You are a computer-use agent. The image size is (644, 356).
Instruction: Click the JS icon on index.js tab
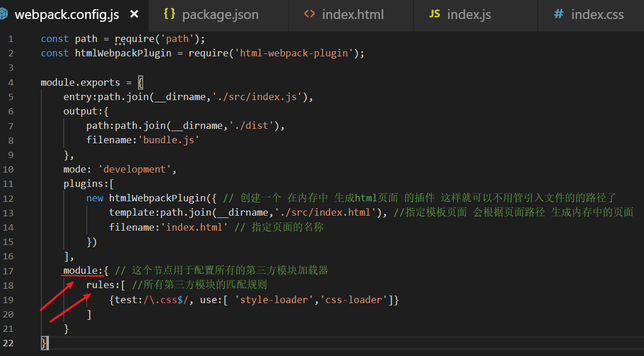point(435,14)
